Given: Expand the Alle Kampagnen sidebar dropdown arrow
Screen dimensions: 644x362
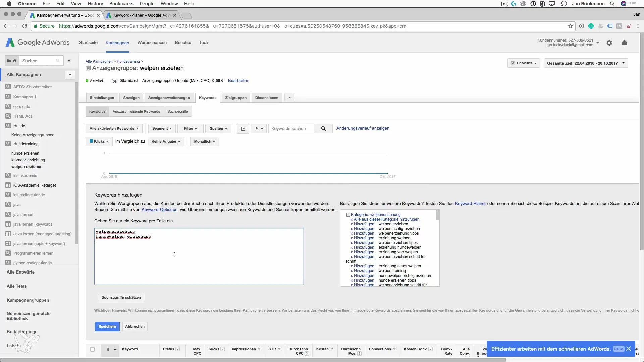Looking at the screenshot, I should coord(70,75).
